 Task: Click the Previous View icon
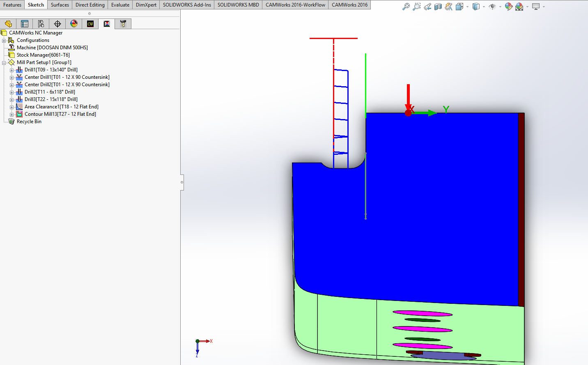pos(427,7)
